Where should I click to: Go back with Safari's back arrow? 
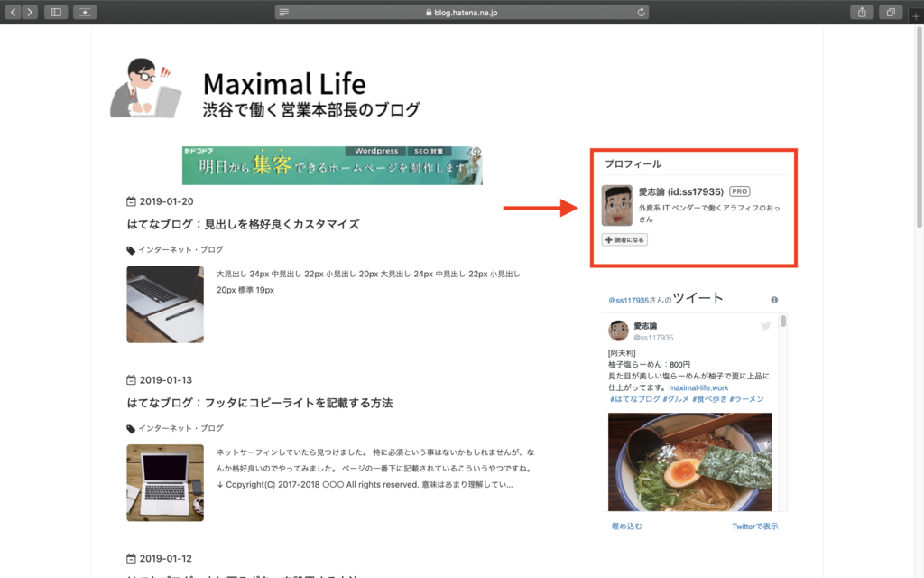(x=14, y=12)
